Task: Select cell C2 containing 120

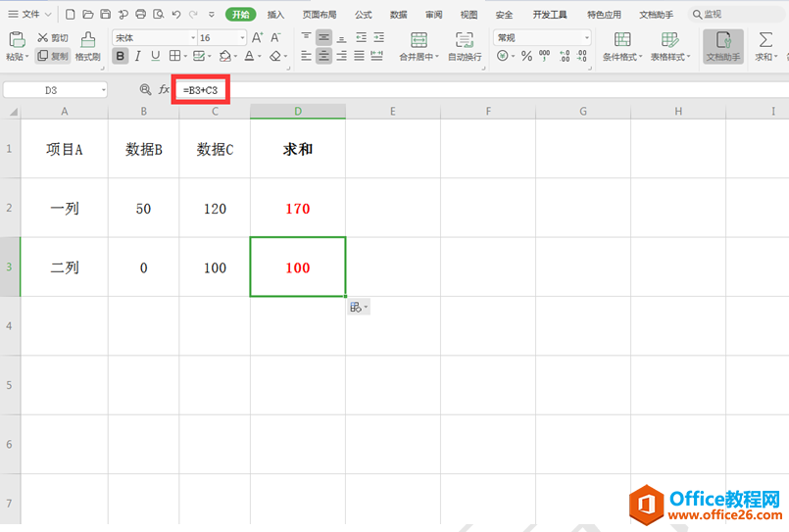Action: [214, 209]
